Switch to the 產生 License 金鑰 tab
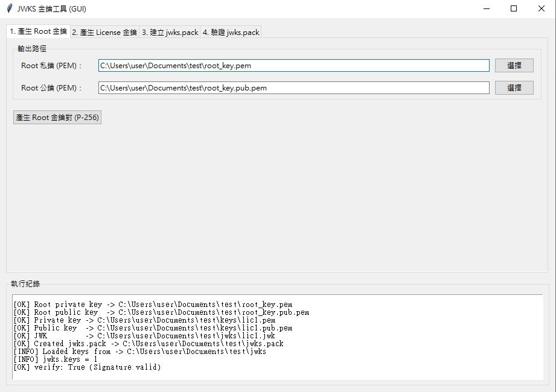556x392 pixels. tap(104, 33)
